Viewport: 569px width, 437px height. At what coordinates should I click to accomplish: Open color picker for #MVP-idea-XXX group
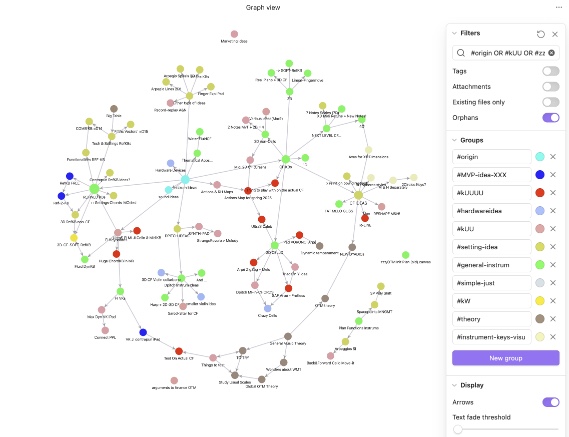(540, 175)
